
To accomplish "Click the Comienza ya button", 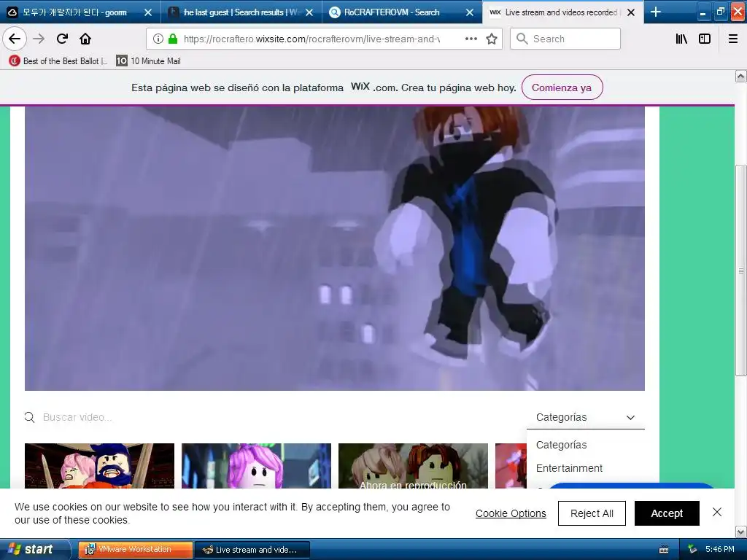I will pos(562,87).
